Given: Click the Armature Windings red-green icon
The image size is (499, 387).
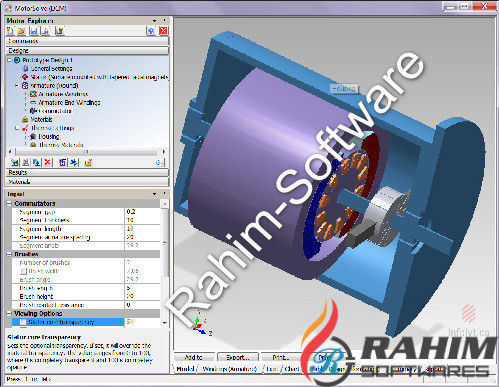Looking at the screenshot, I should [33, 94].
